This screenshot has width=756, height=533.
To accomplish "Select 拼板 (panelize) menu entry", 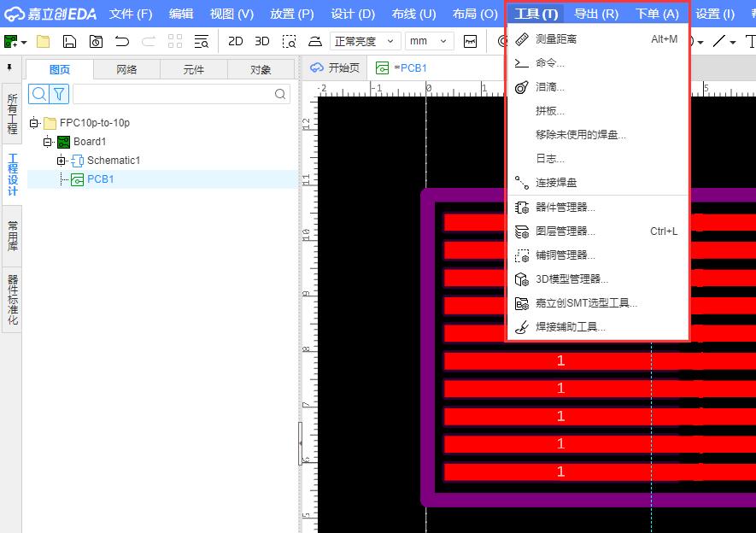I will tap(550, 111).
